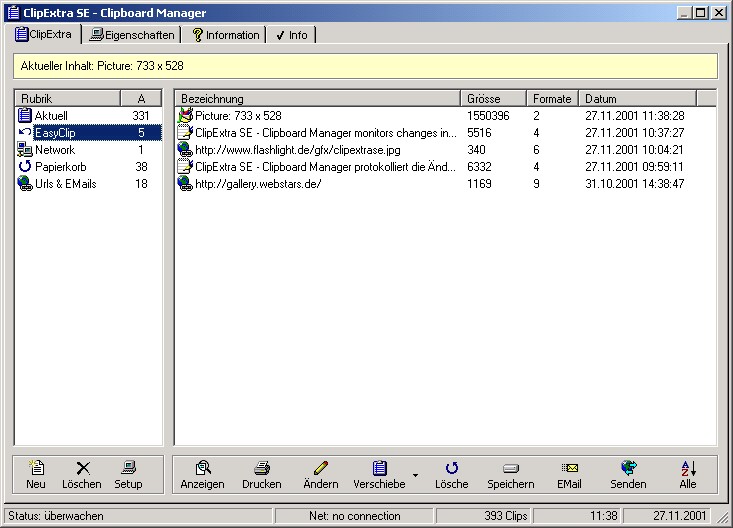The height and width of the screenshot is (528, 733).
Task: Click the Neu new-rubric icon
Action: pyautogui.click(x=36, y=467)
